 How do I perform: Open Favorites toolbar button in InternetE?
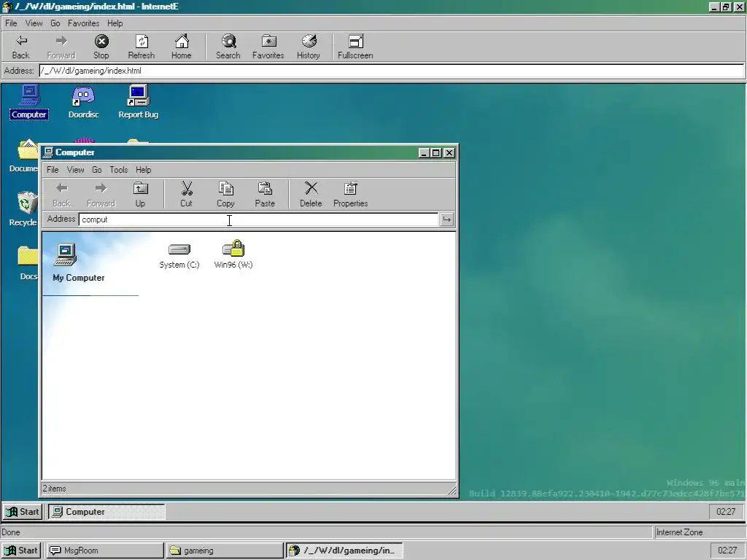268,47
